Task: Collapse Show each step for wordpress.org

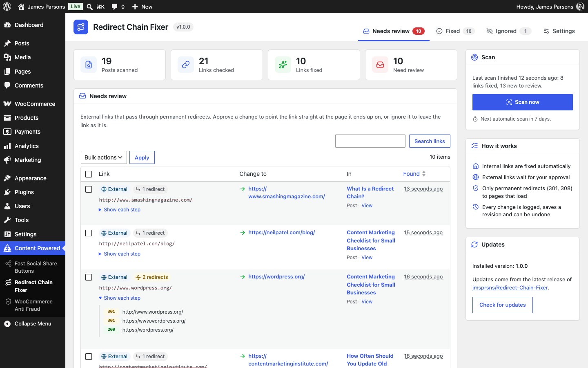Action: [120, 298]
